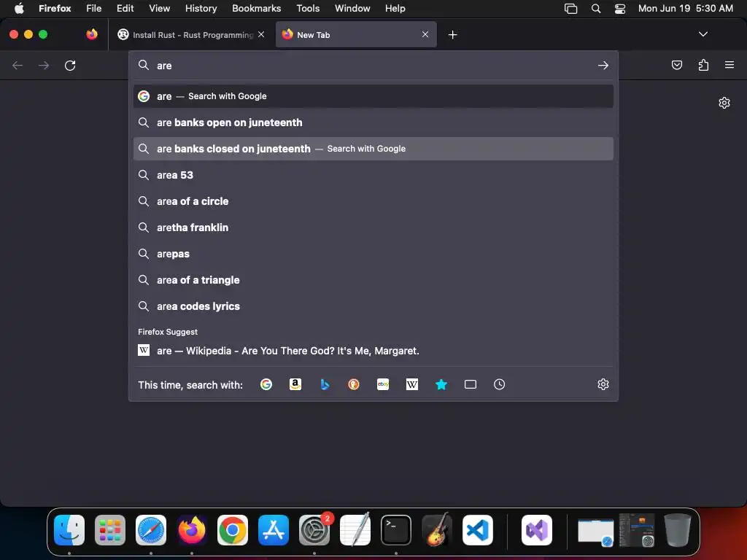Open the Extensions puzzle icon
Image resolution: width=747 pixels, height=560 pixels.
[x=703, y=65]
